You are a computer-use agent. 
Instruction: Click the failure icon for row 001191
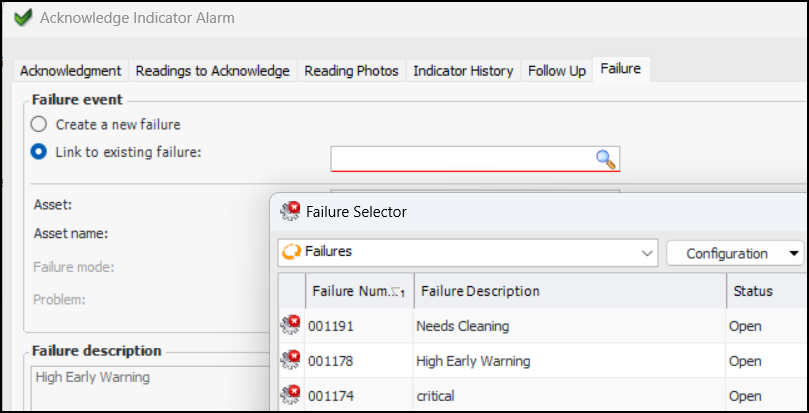tap(291, 326)
